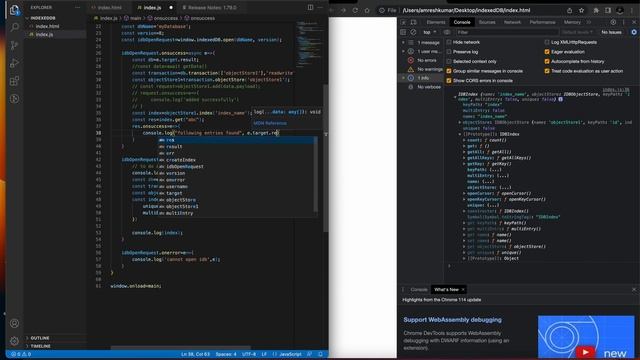The image size is (640, 360).
Task: Expand the objectStore: IDBObjectStore entry
Action: [460, 122]
